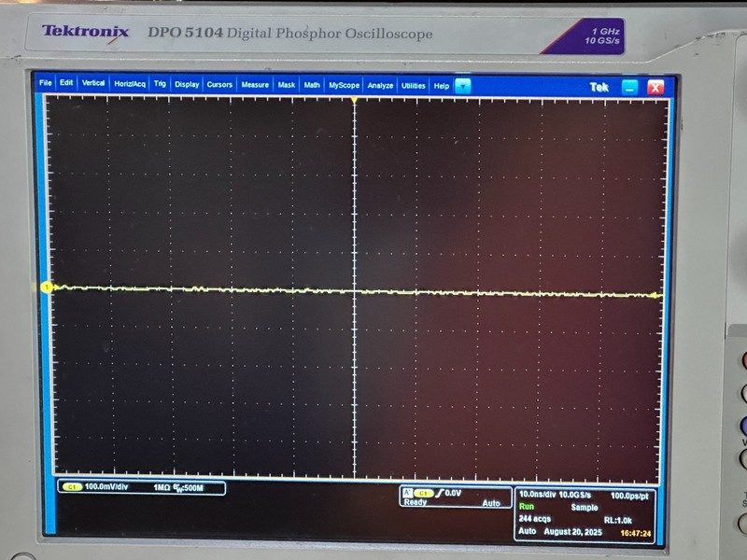Click the 16:47:24 clock readout
The height and width of the screenshot is (560, 747).
(x=636, y=533)
